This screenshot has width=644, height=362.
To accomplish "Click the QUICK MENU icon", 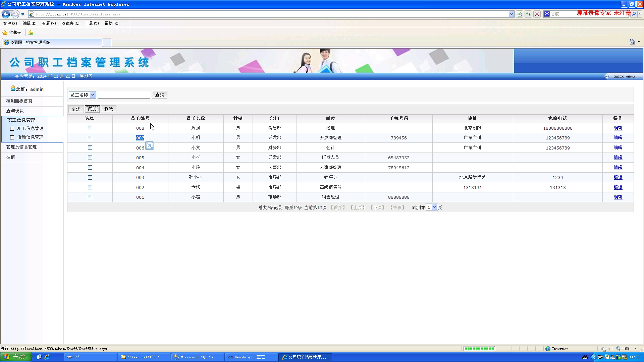I will (607, 76).
